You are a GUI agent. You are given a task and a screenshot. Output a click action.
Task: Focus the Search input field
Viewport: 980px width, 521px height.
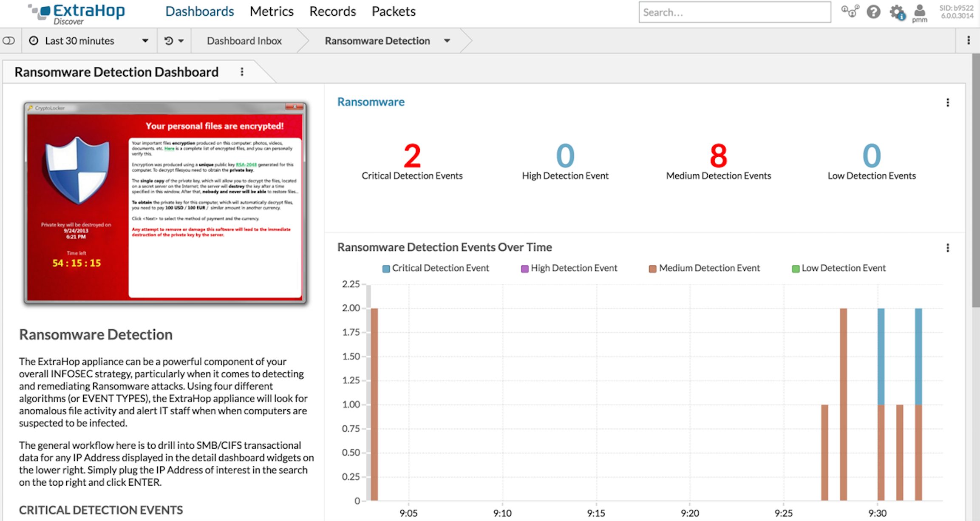pyautogui.click(x=735, y=12)
